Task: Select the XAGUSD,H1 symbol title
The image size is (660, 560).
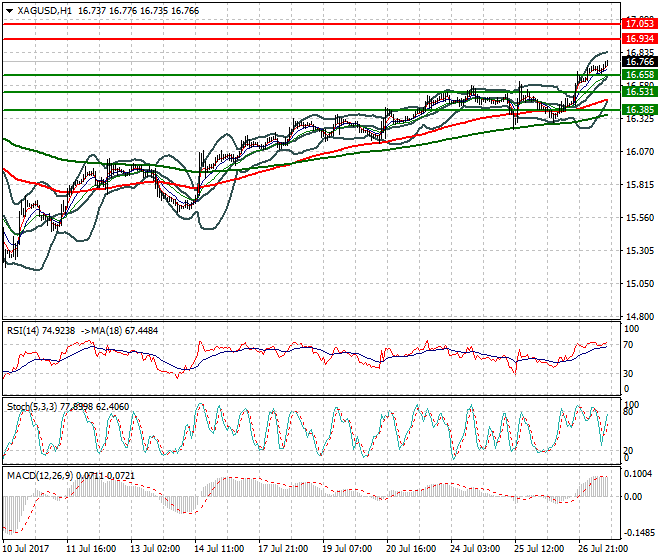Action: [44, 11]
